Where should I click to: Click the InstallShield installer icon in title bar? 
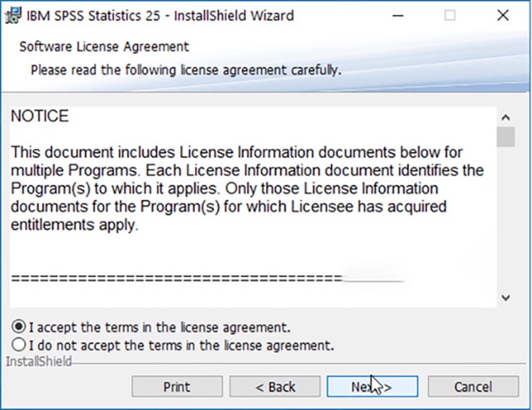(13, 16)
